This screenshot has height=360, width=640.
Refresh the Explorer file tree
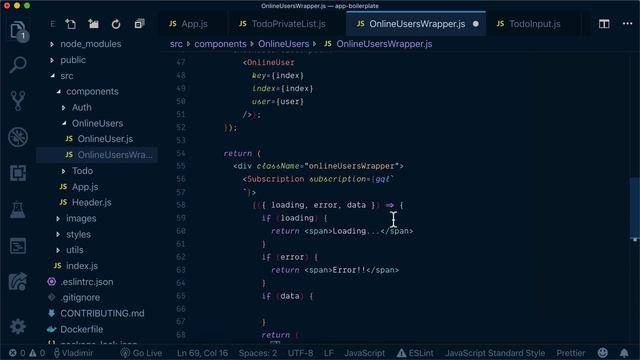(x=116, y=24)
